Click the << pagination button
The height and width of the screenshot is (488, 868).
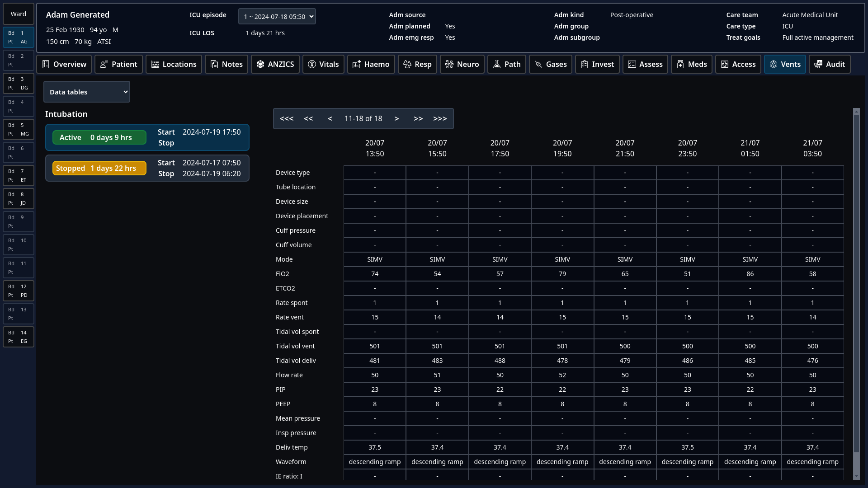click(308, 118)
